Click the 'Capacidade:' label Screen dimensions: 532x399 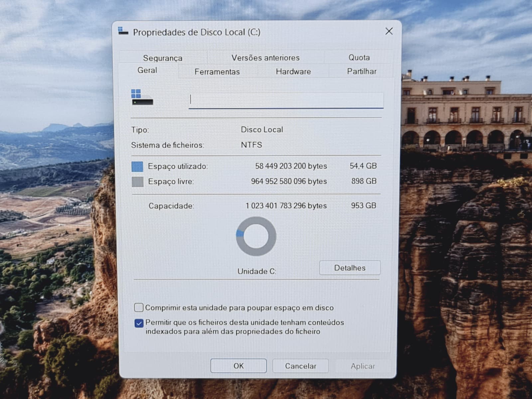(x=171, y=206)
